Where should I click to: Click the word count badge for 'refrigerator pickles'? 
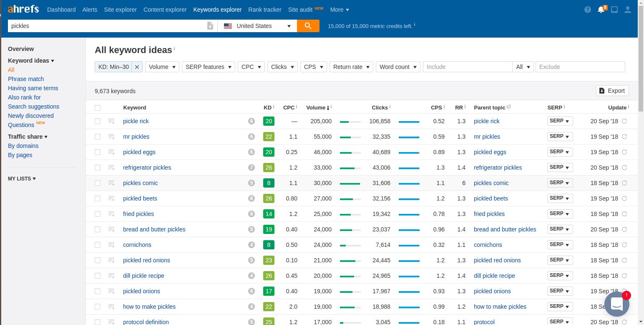click(252, 168)
